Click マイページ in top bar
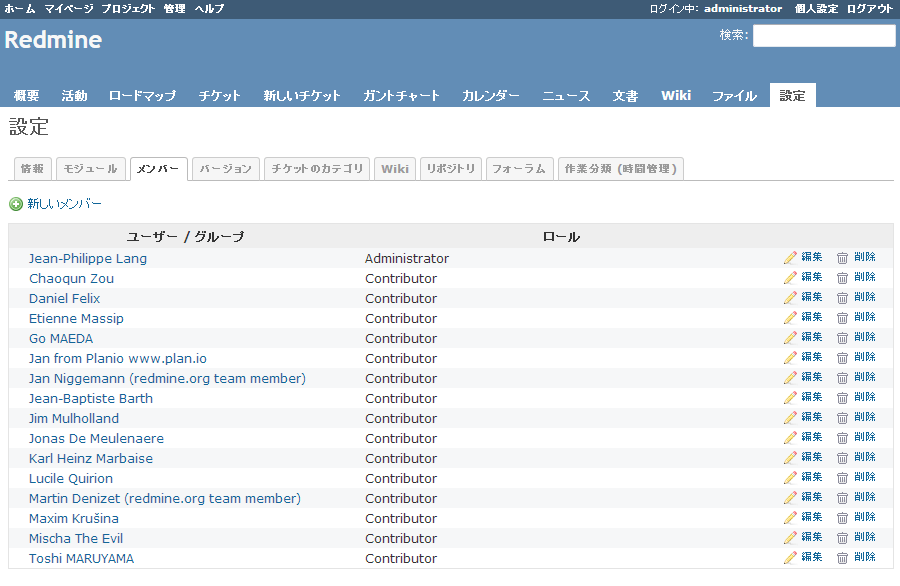This screenshot has width=900, height=586. pos(69,9)
